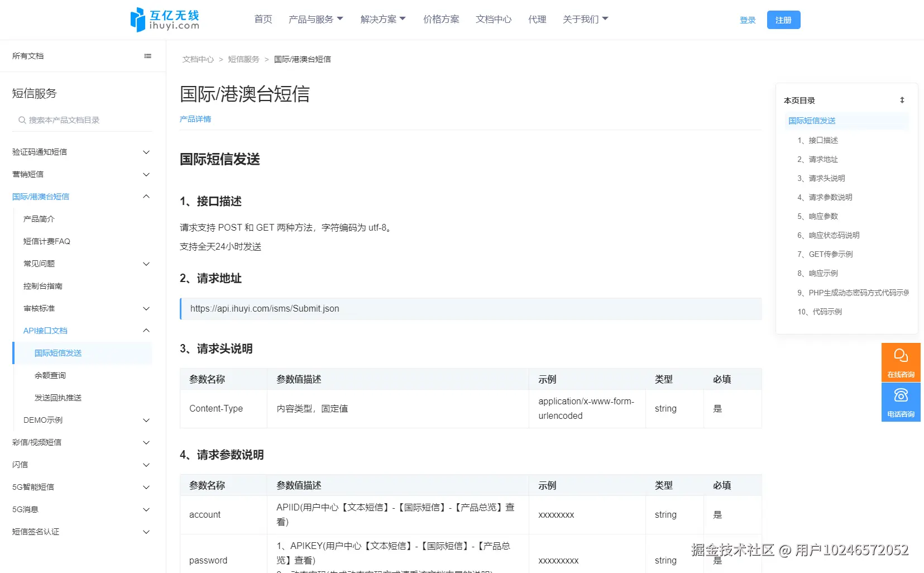Jump to 9、PHP生成动态密码方式代码示例

click(x=853, y=293)
